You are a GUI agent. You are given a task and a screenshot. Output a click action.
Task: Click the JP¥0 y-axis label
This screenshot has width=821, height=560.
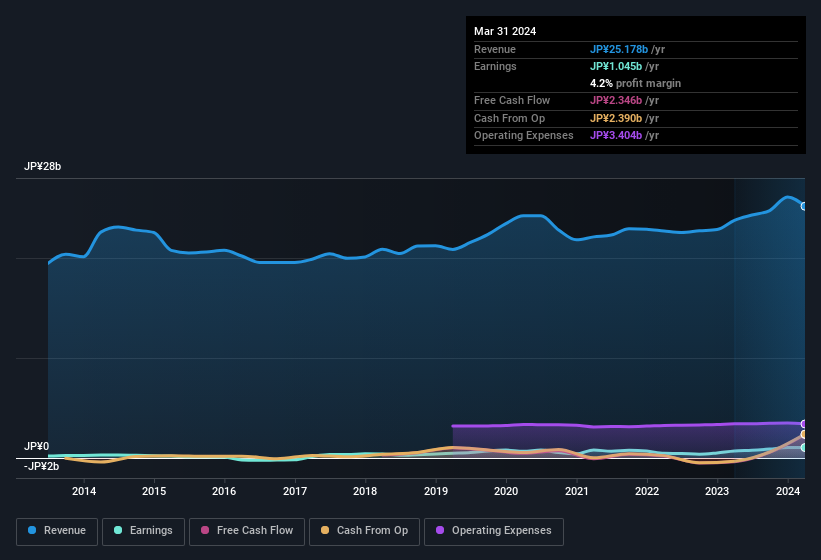coord(37,447)
